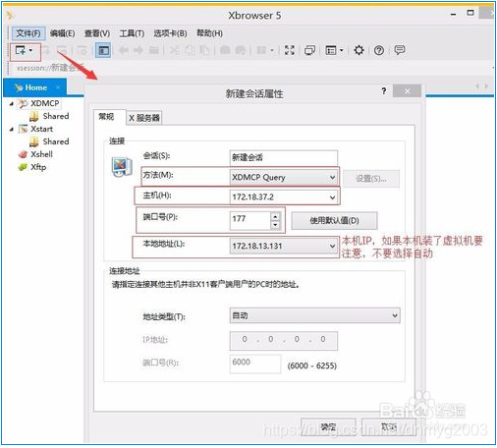Click the New Session toolbar icon

21,50
